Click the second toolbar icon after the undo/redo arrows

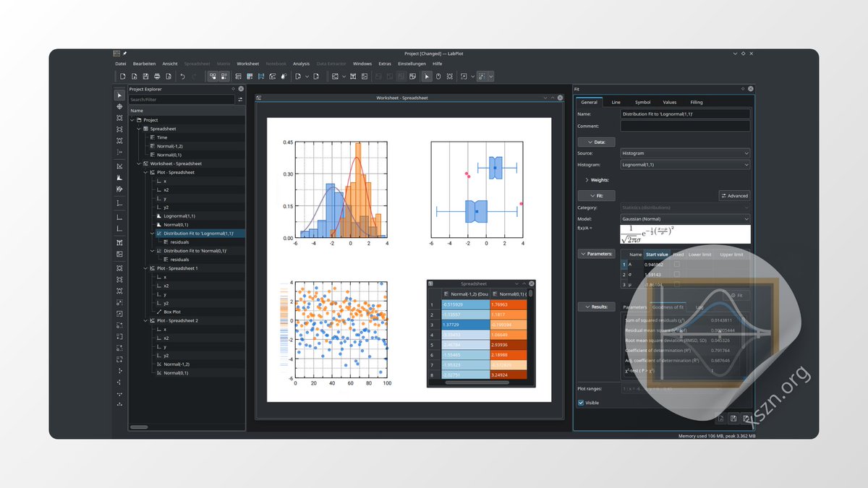(x=224, y=76)
